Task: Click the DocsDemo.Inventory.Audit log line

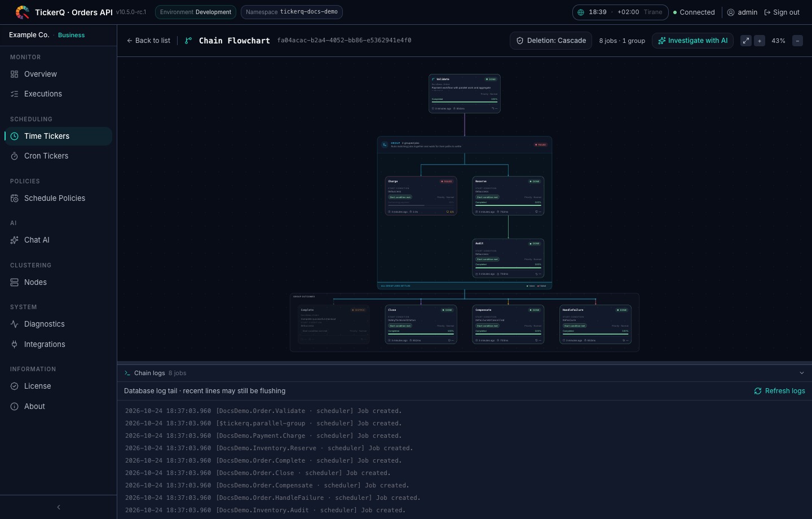Action: 265,510
